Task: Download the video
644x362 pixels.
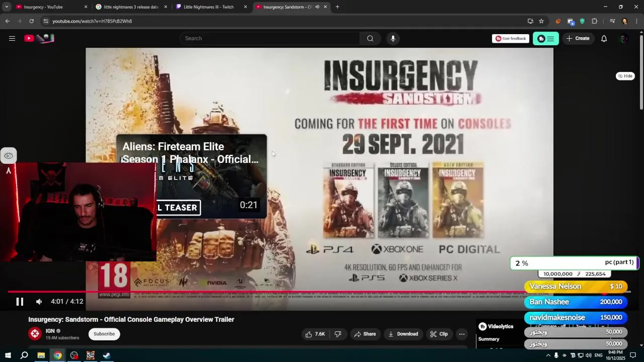Action: (403, 334)
